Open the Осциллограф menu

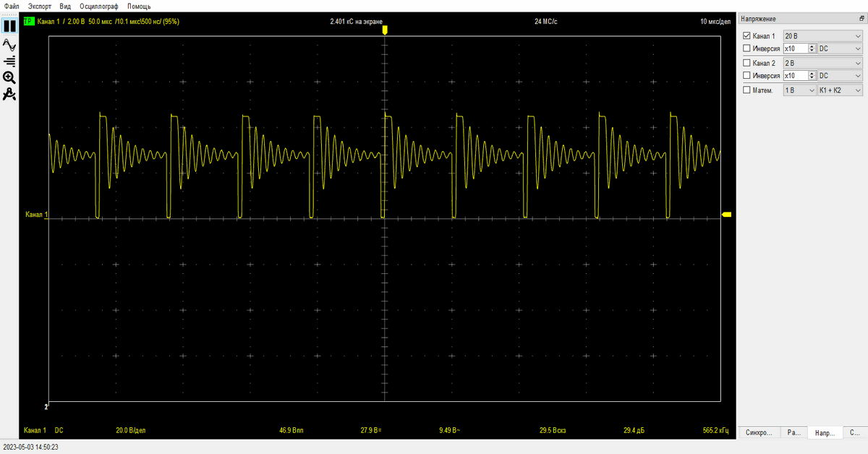[x=99, y=6]
